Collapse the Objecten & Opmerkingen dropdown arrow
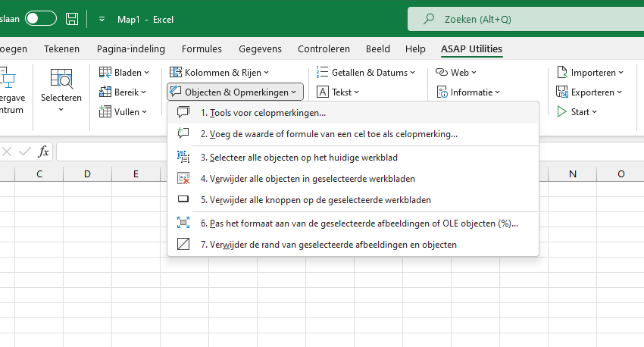 click(x=294, y=92)
